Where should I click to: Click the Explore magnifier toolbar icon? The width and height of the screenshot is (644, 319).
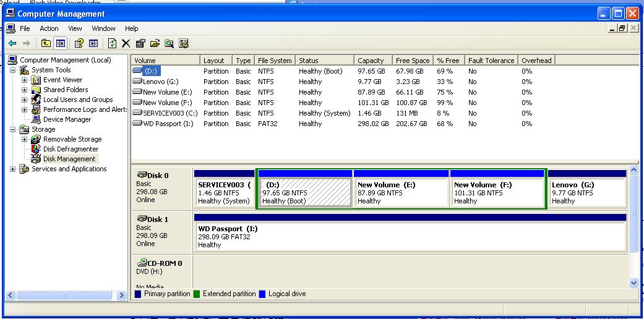click(x=170, y=43)
